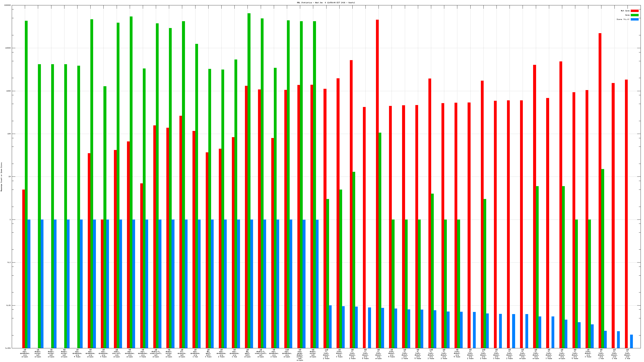This screenshot has width=644, height=362.
Task: Click the 100000 y-axis tick label
Action: pos(7,5)
